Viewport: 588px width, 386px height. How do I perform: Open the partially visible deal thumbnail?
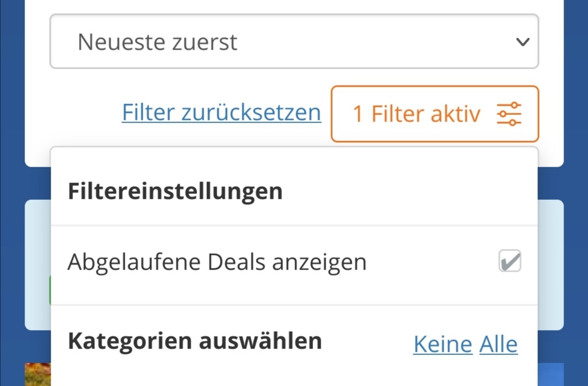(38, 375)
